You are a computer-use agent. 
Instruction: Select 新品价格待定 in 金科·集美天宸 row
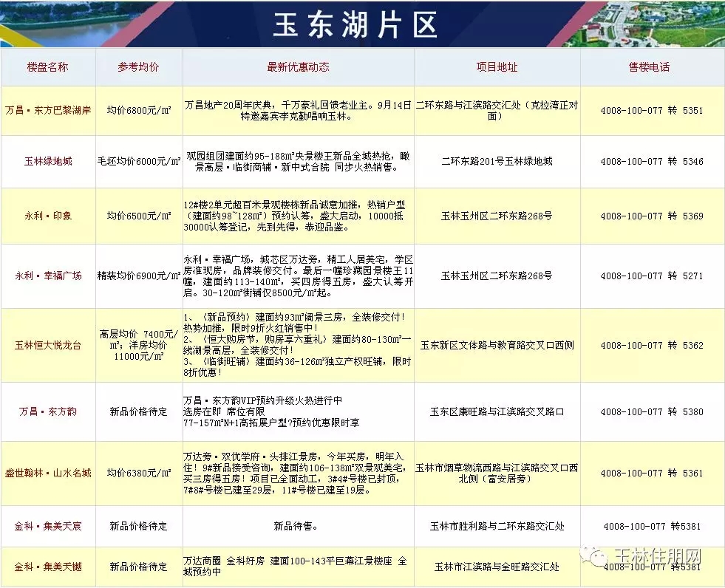click(x=139, y=526)
